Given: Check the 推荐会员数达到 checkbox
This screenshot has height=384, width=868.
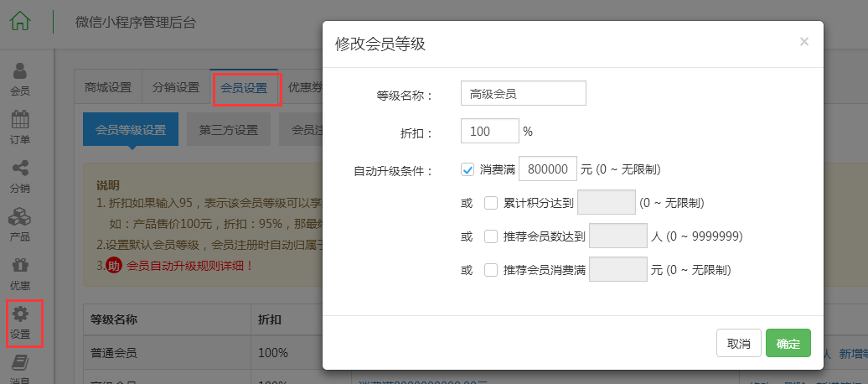Looking at the screenshot, I should pyautogui.click(x=490, y=236).
